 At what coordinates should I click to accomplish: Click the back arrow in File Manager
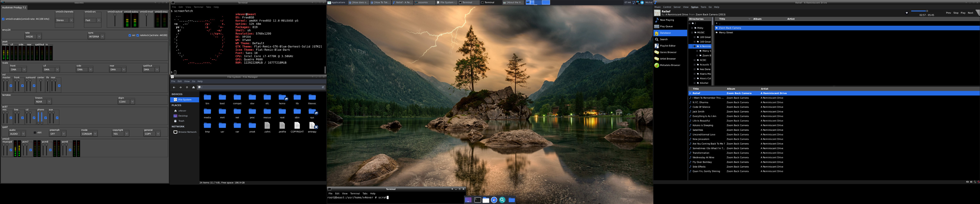click(174, 87)
